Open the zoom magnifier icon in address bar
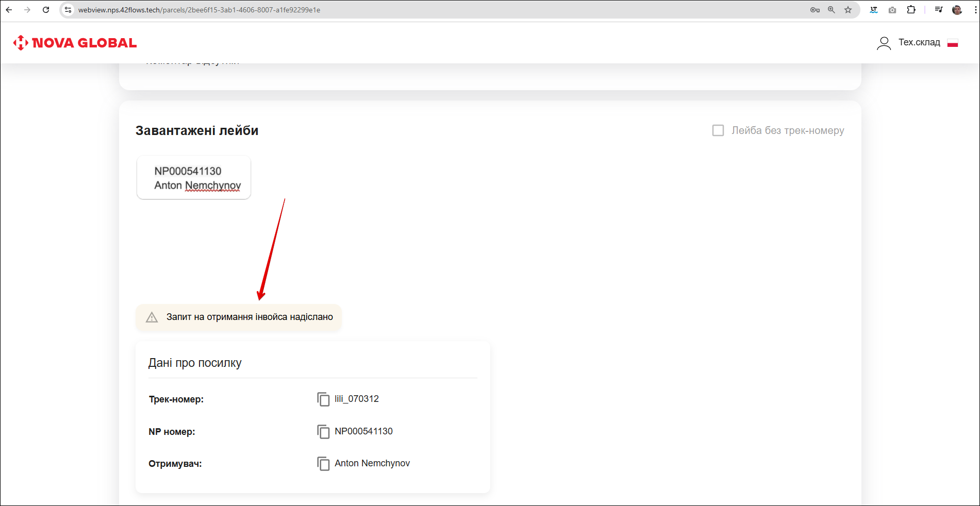The image size is (980, 506). tap(832, 10)
